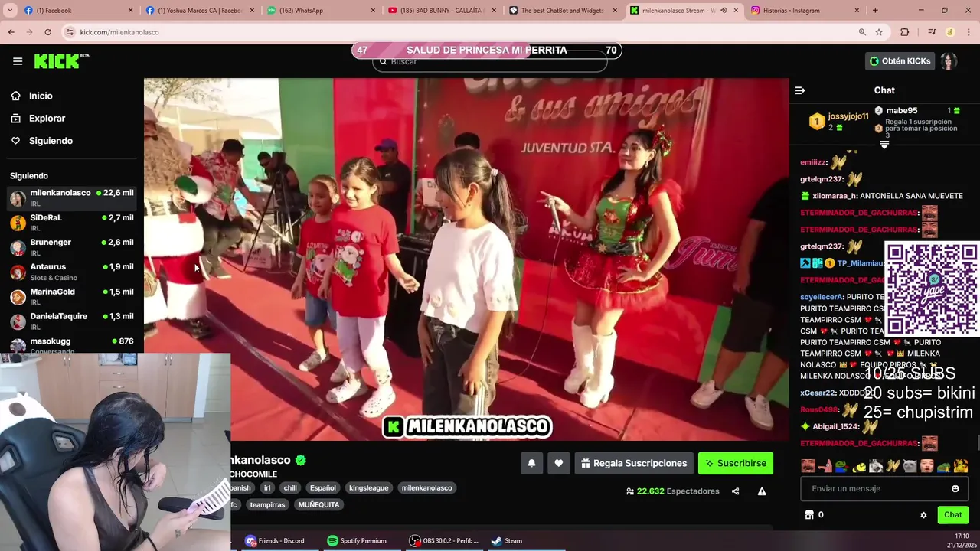Open MarinaGold channel in following list
Screen dimensions: 980x551
(x=72, y=296)
